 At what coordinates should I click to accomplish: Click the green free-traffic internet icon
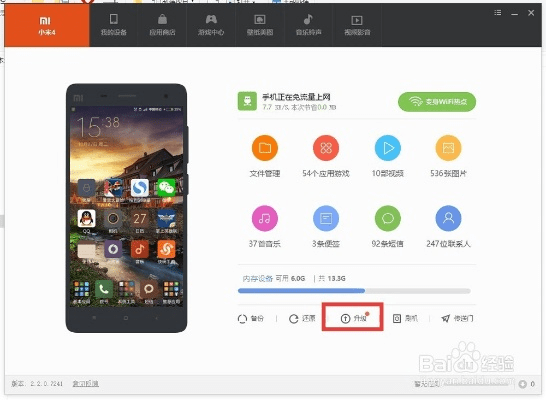247,101
